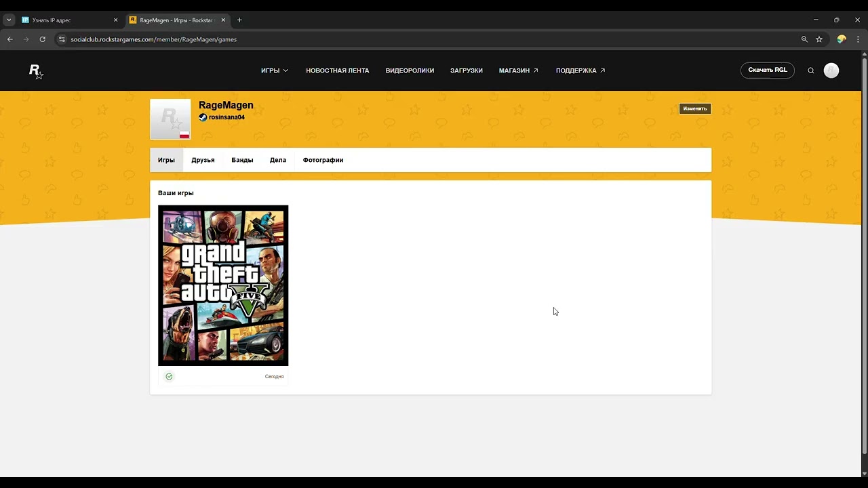Go back with the browser back arrow
Image resolution: width=868 pixels, height=488 pixels.
[10, 39]
